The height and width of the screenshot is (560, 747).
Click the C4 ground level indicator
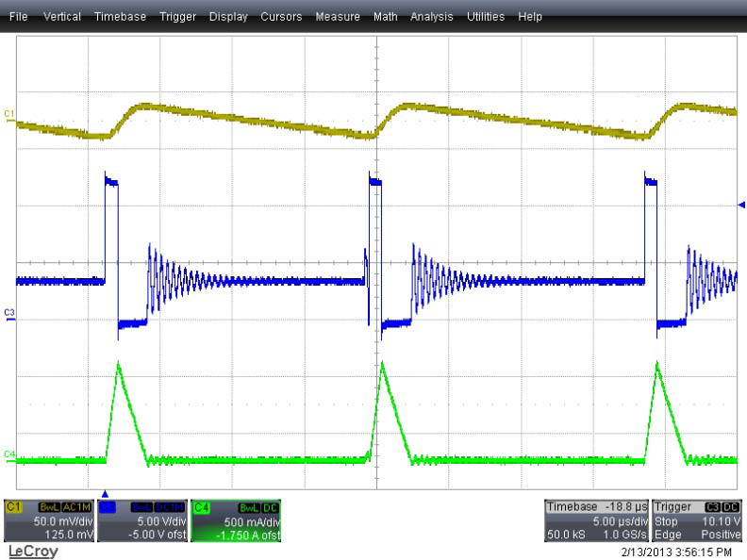9,455
